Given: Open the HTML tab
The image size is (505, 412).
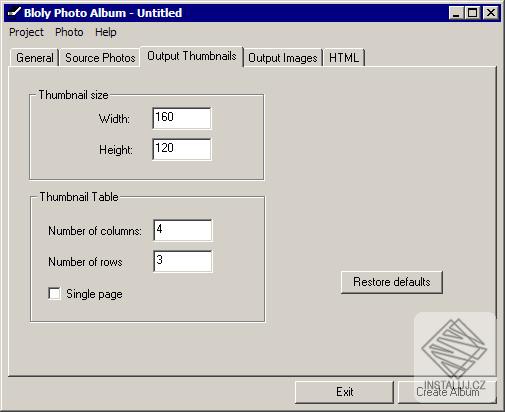Looking at the screenshot, I should [344, 58].
